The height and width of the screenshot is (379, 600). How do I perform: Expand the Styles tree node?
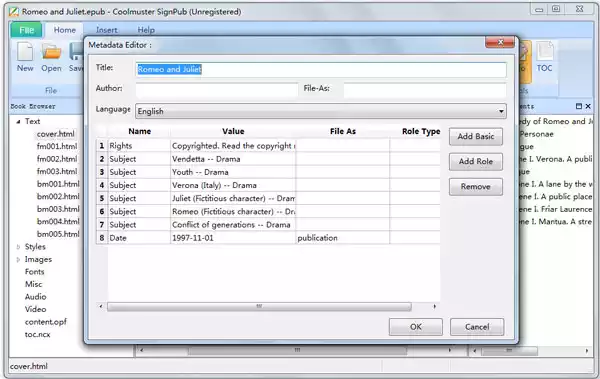point(18,247)
